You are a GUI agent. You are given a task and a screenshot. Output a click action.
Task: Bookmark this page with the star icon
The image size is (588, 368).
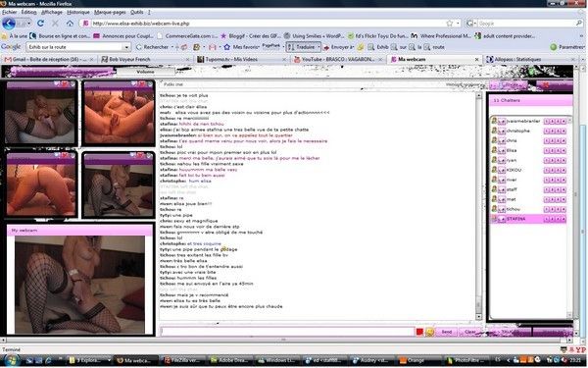pyautogui.click(x=450, y=24)
